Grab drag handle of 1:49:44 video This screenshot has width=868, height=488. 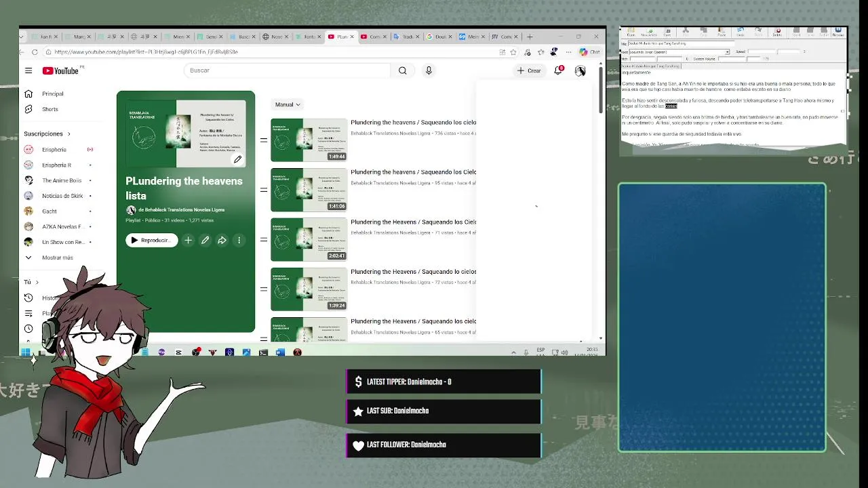coord(264,140)
